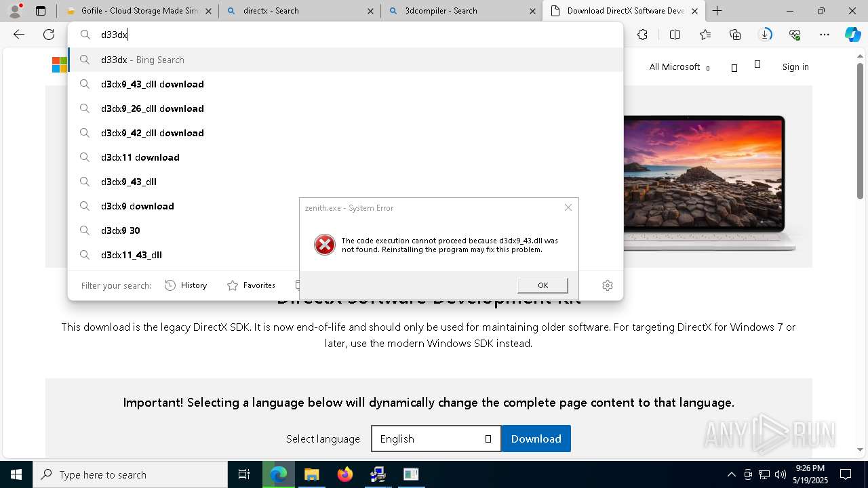Open the installer app taskbar icon
The height and width of the screenshot is (488, 868).
click(x=378, y=474)
